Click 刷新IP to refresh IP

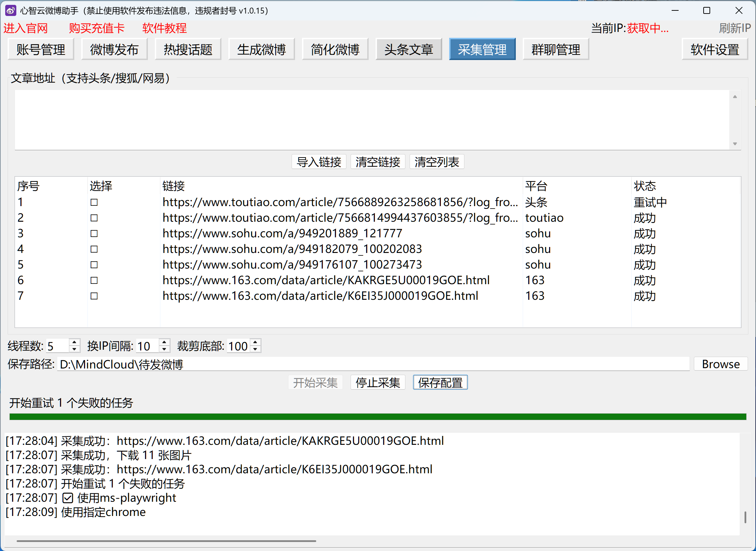[x=734, y=28]
